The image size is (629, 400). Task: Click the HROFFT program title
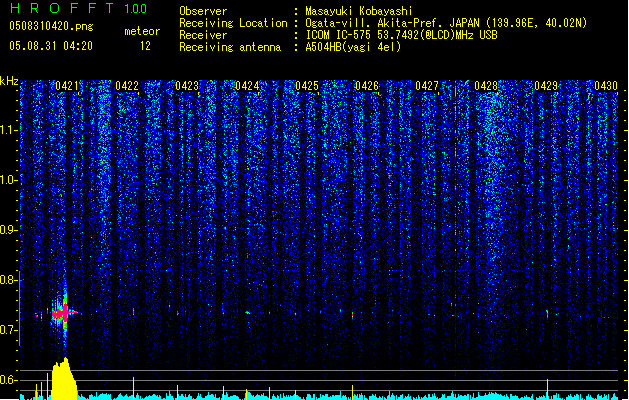click(62, 8)
